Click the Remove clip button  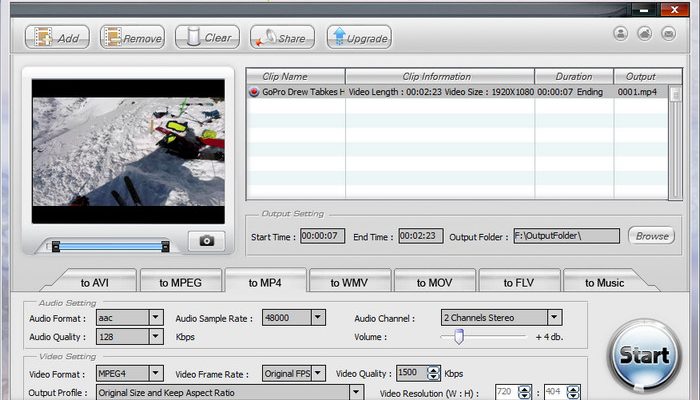click(x=132, y=38)
